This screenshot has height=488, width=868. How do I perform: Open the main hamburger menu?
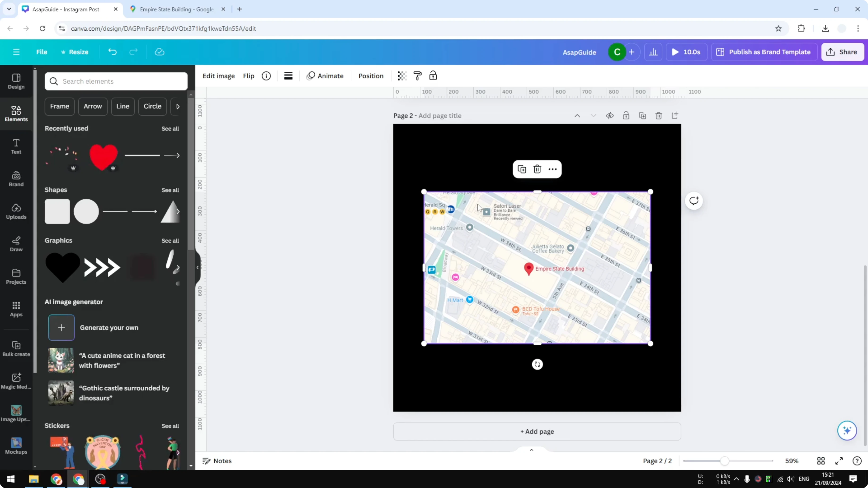click(x=16, y=52)
